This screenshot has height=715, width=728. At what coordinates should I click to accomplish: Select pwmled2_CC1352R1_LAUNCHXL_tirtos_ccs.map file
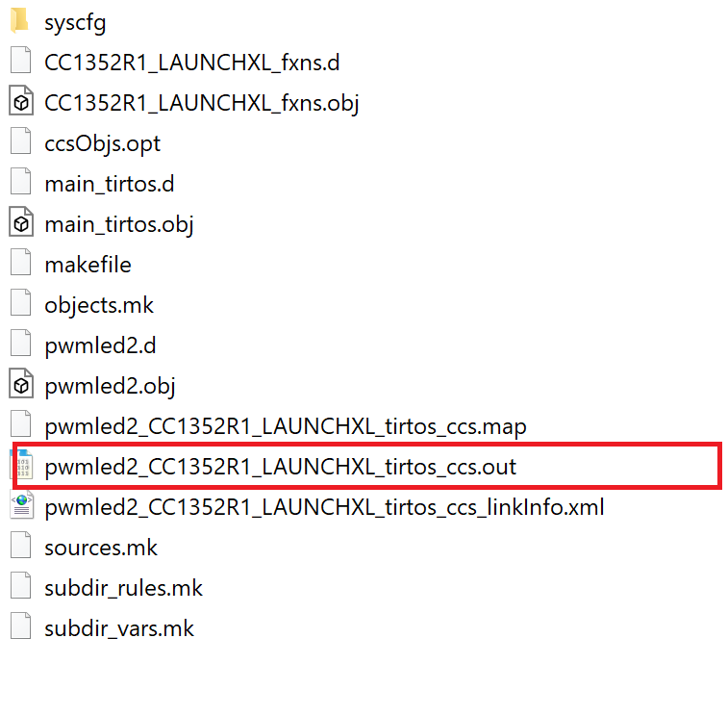[285, 426]
